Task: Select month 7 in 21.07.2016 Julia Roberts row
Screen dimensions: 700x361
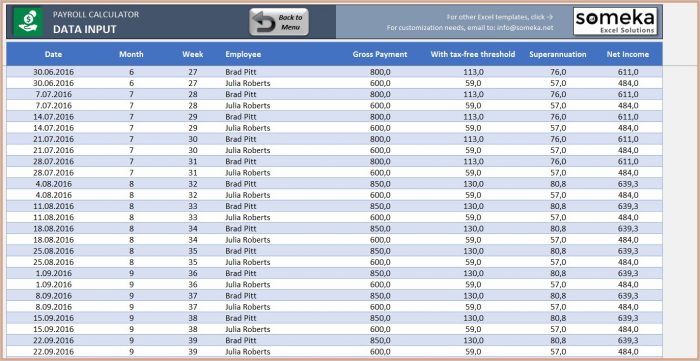Action: point(131,150)
